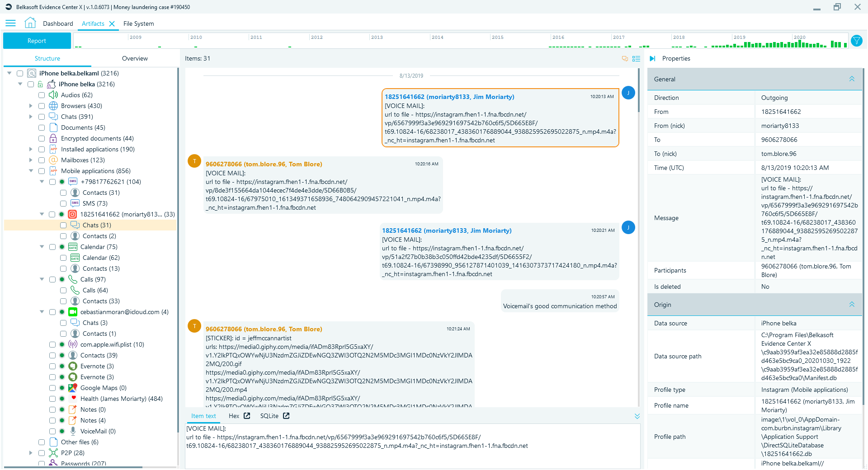Click the Health heart icon
The width and height of the screenshot is (868, 470).
pos(73,398)
